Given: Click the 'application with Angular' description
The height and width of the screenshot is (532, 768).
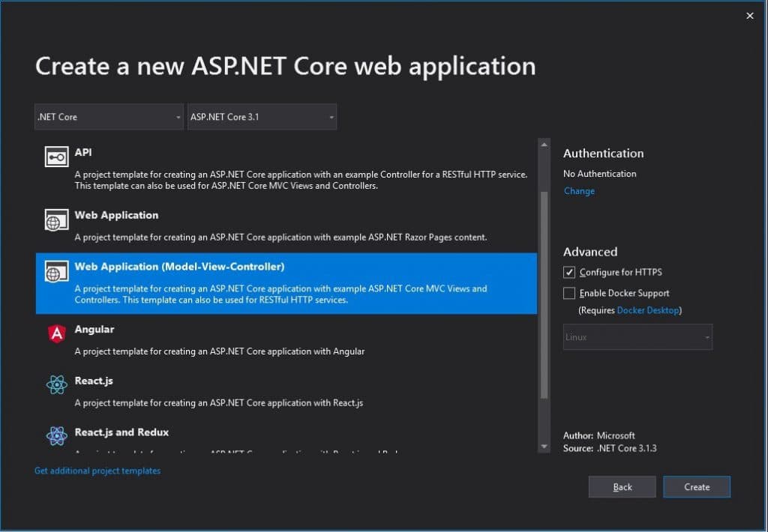Looking at the screenshot, I should tap(220, 351).
